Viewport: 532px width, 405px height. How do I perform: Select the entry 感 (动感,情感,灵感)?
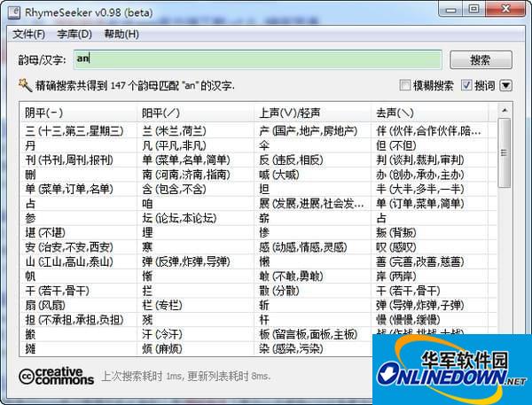tap(303, 247)
